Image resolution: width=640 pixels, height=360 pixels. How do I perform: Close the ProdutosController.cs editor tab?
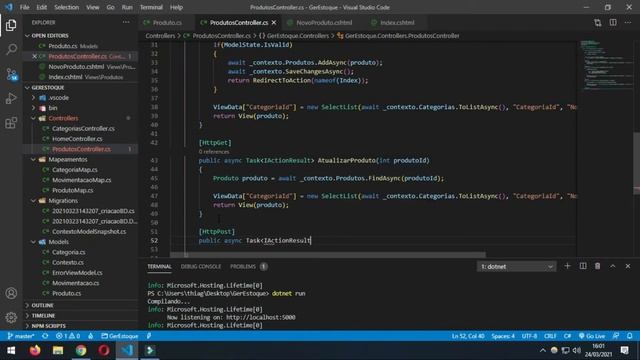click(x=274, y=22)
